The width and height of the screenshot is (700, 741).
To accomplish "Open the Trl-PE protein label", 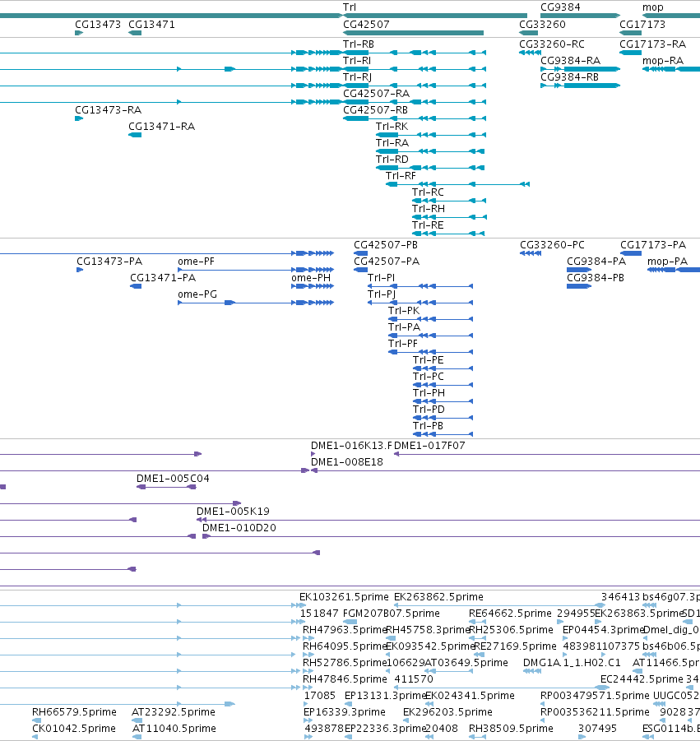I will pyautogui.click(x=429, y=360).
